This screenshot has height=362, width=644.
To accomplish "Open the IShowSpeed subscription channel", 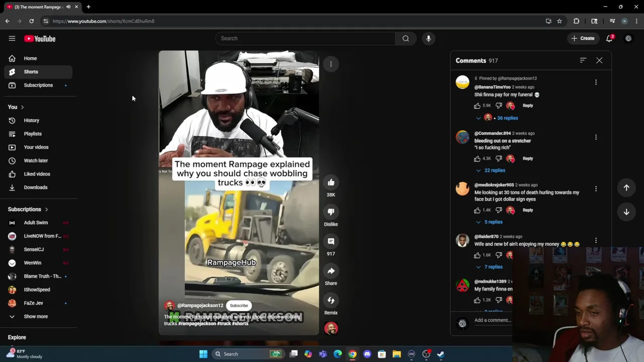I will pyautogui.click(x=38, y=290).
